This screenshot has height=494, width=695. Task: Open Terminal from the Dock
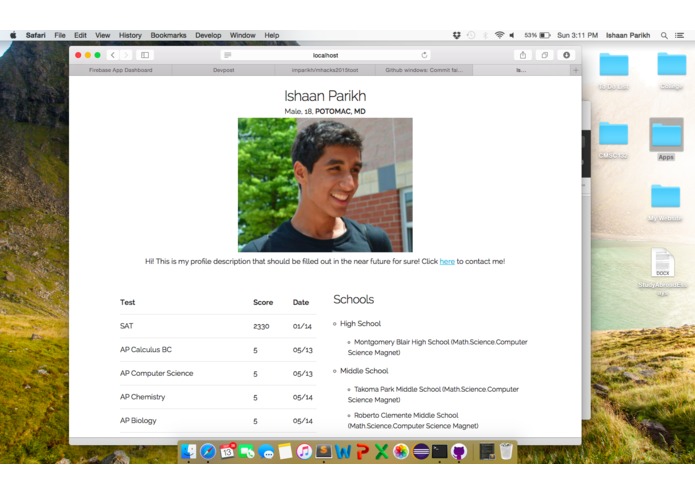[439, 451]
